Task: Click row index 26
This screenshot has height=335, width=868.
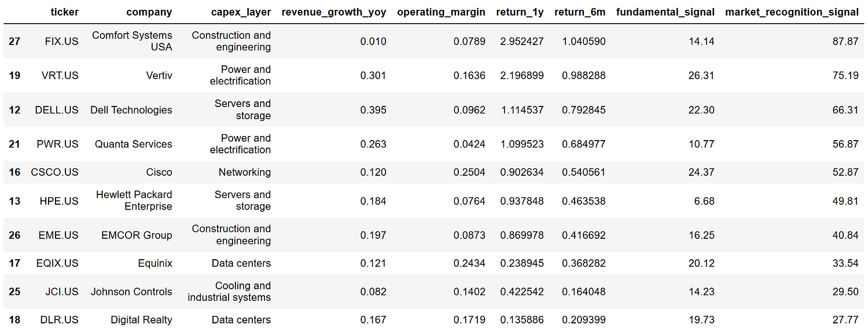Action: [14, 235]
